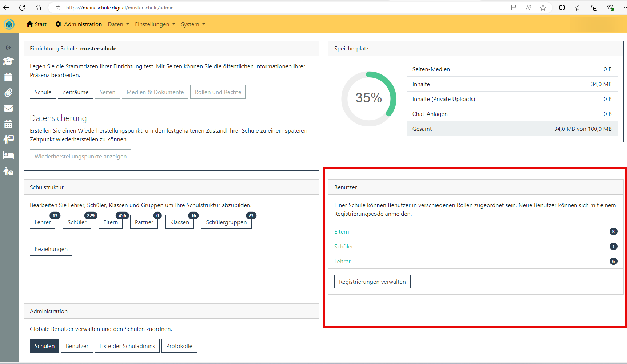Click the browser address bar URL
Screen dimensions: 627x364
click(120, 8)
